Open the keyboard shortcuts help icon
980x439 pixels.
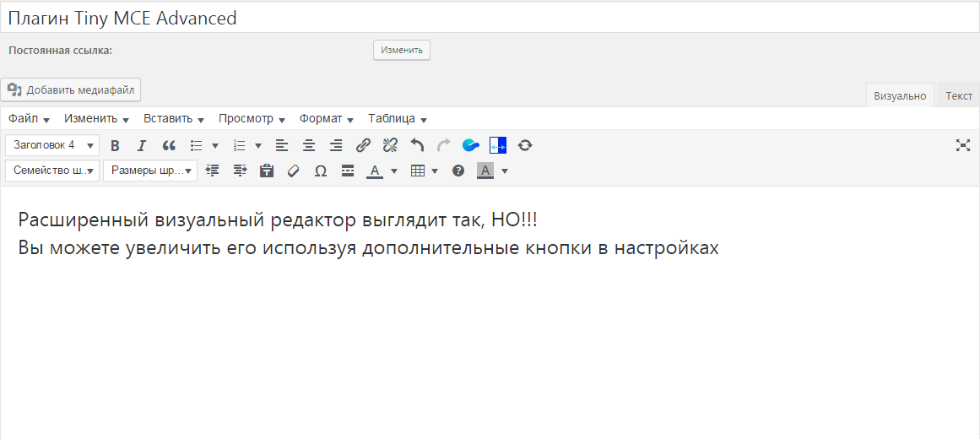458,171
